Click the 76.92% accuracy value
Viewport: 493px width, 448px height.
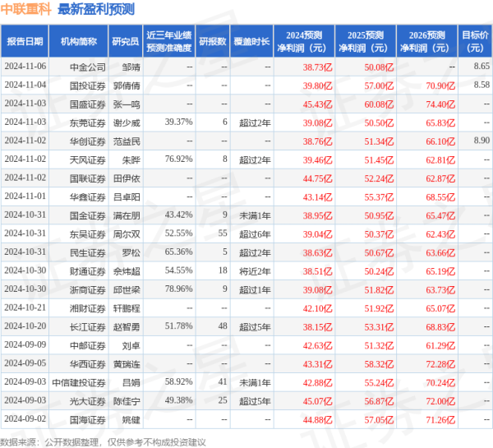tap(178, 159)
